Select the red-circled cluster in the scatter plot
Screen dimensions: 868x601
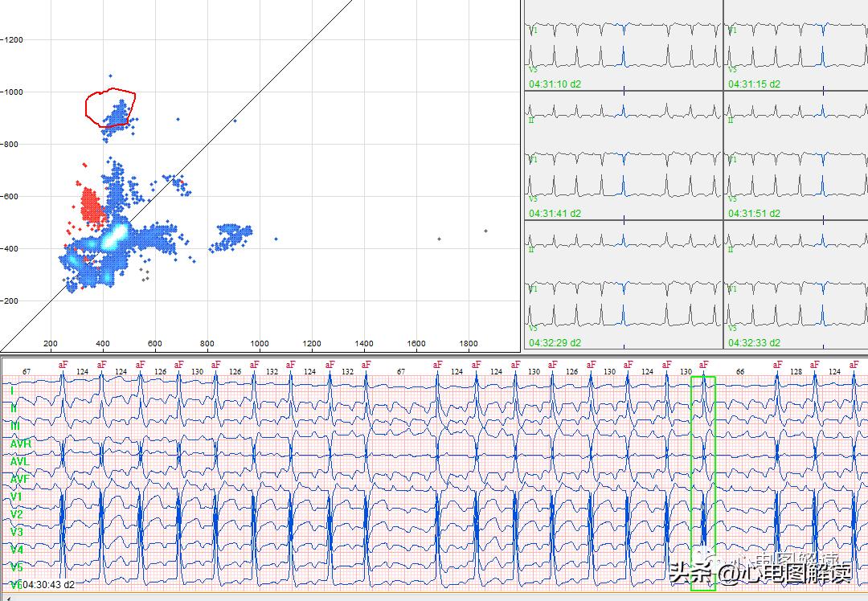pos(113,110)
